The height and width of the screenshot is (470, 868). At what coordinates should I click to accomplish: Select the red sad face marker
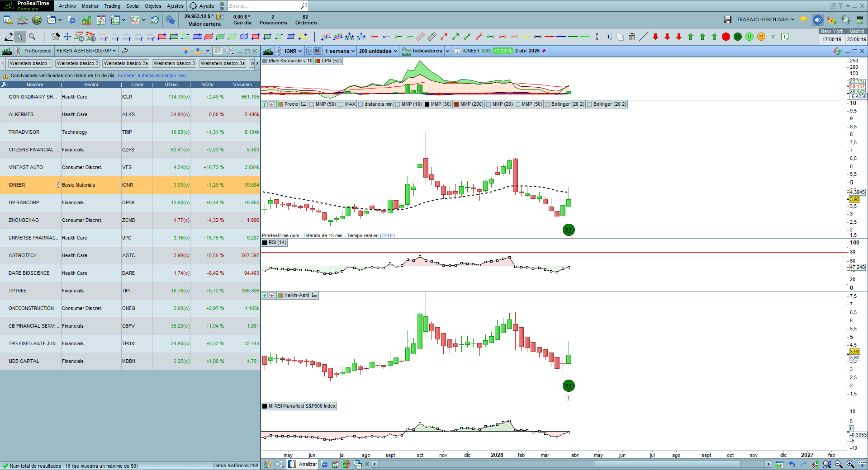[x=726, y=37]
